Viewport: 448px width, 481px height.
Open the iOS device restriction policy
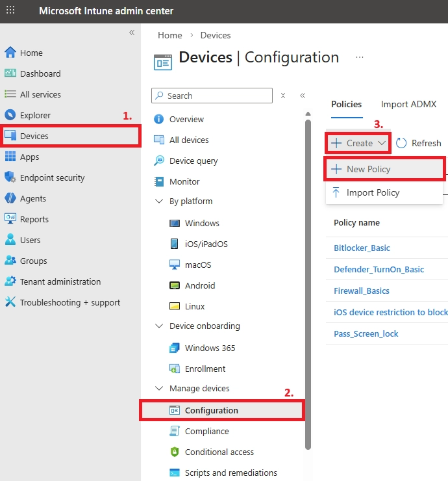pos(391,312)
